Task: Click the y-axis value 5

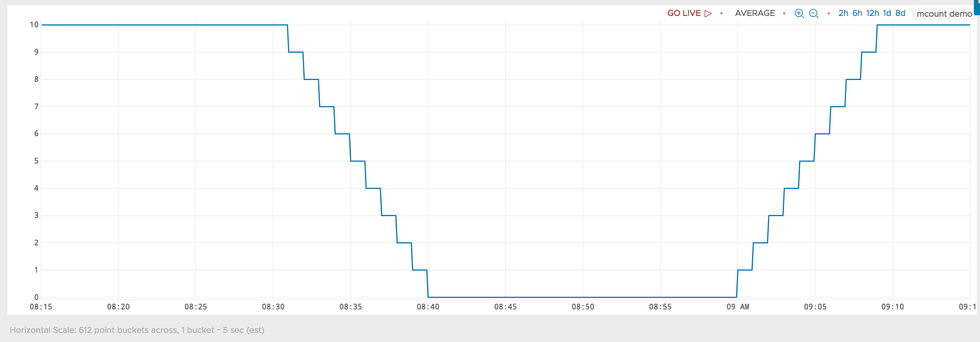Action: tap(36, 161)
